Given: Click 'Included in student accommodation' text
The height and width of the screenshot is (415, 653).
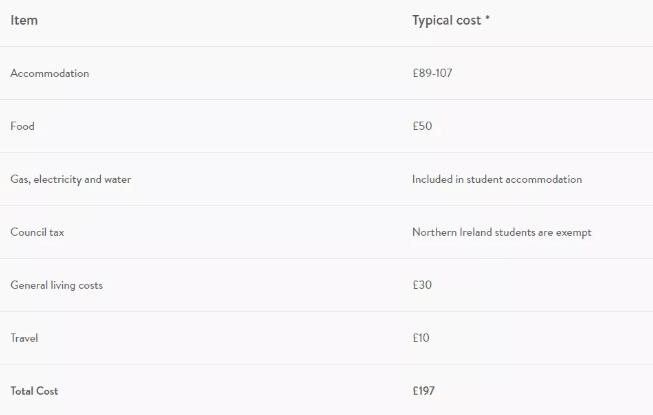Looking at the screenshot, I should pos(496,179).
